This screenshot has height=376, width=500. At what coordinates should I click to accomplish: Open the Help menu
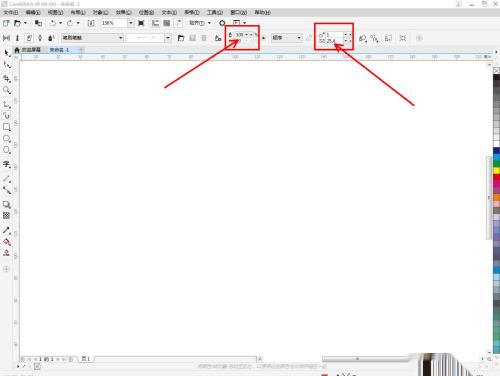(263, 12)
